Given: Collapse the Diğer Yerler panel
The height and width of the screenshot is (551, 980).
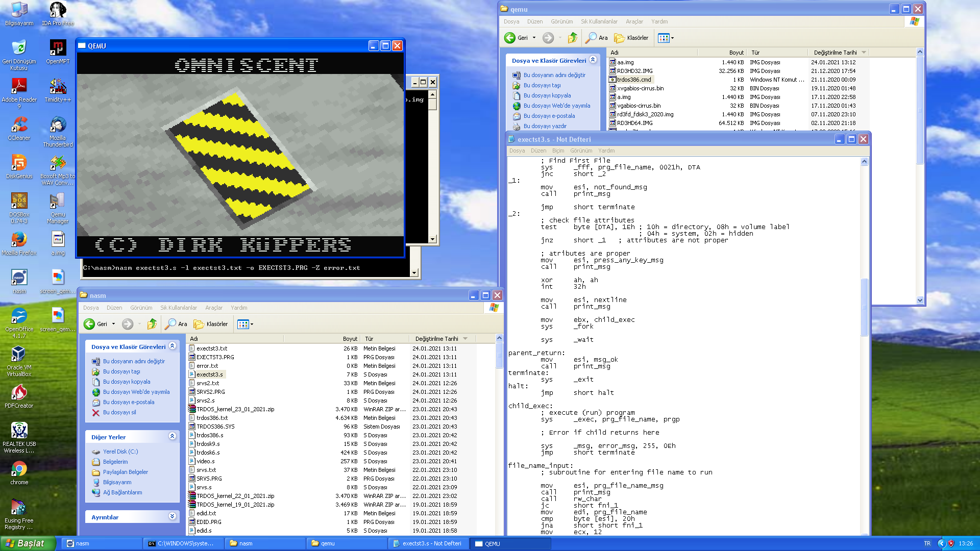Looking at the screenshot, I should click(x=173, y=436).
